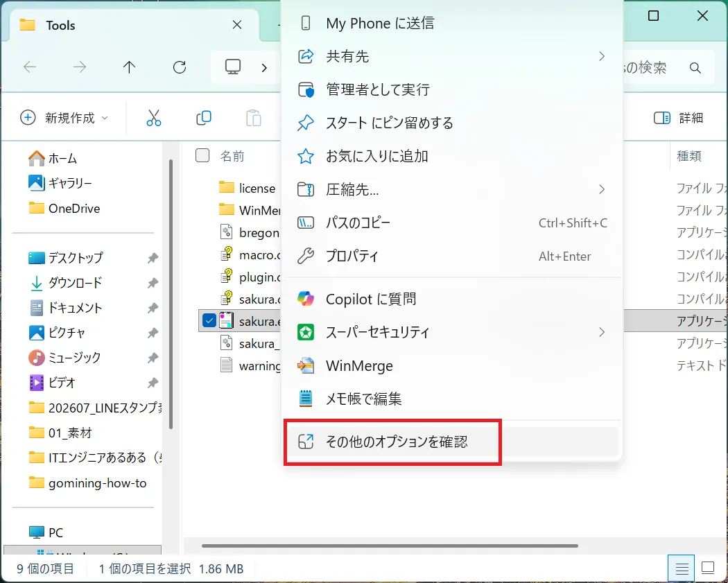Click the Cut scissors icon in the toolbar
The image size is (728, 583).
(154, 118)
